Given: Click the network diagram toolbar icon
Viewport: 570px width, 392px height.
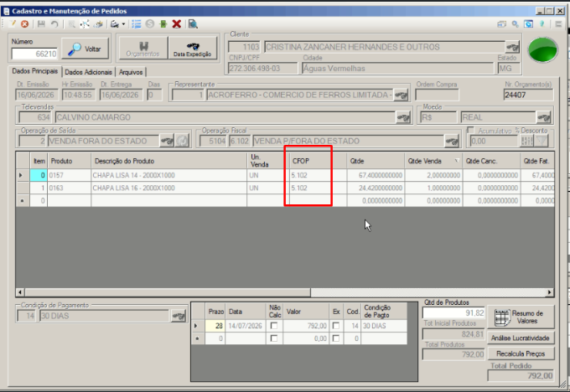Looking at the screenshot, I should coord(85,24).
